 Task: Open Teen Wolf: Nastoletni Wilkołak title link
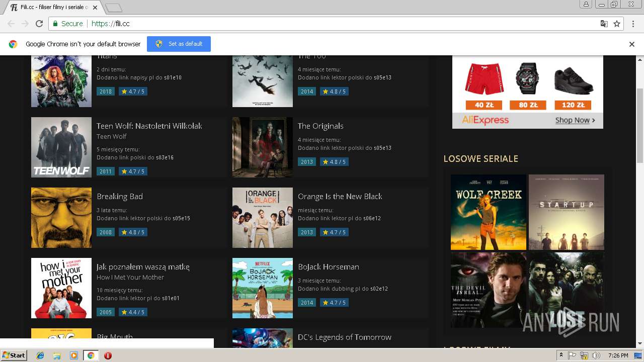pyautogui.click(x=149, y=126)
